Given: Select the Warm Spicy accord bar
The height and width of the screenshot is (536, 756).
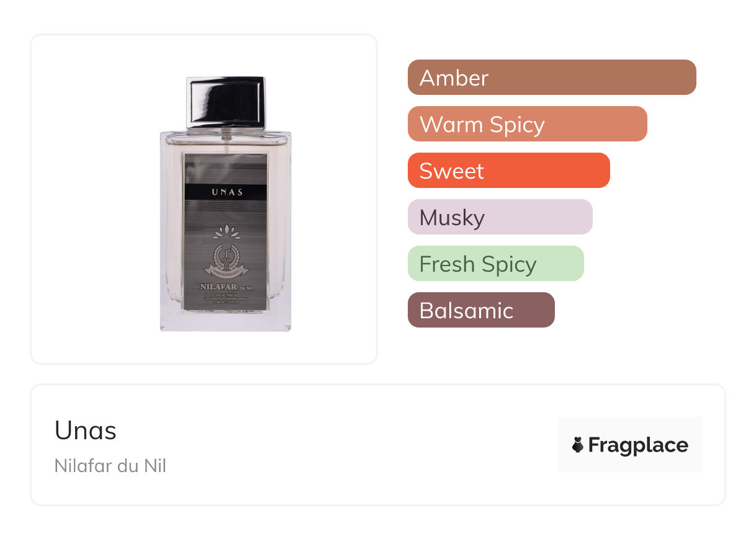Looking at the screenshot, I should tap(528, 124).
